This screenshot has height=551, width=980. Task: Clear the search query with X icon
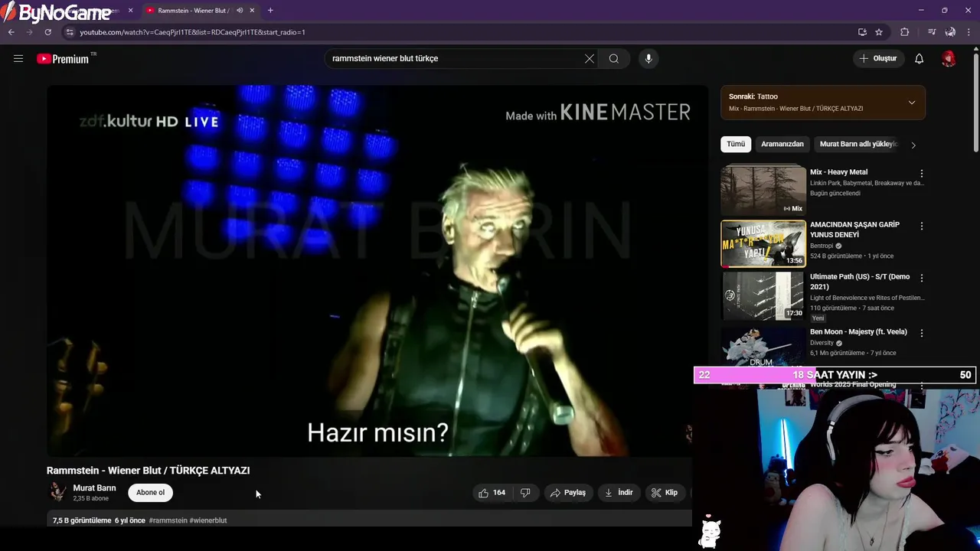click(590, 58)
